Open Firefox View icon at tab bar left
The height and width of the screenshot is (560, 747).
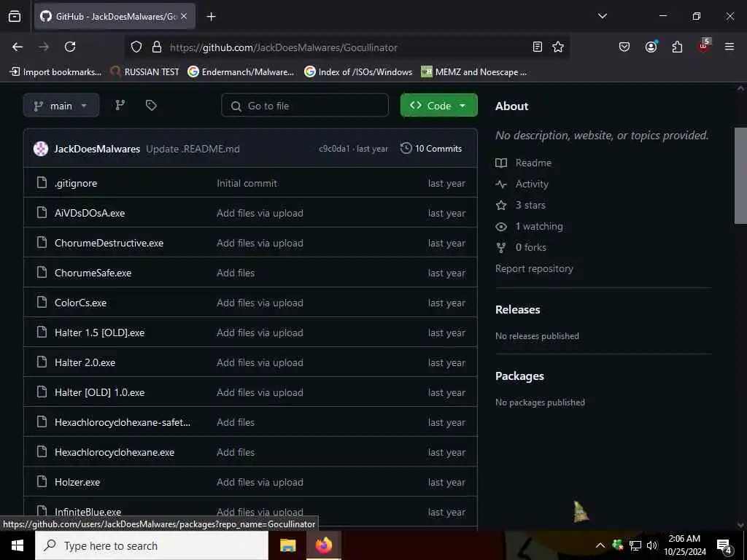(15, 16)
